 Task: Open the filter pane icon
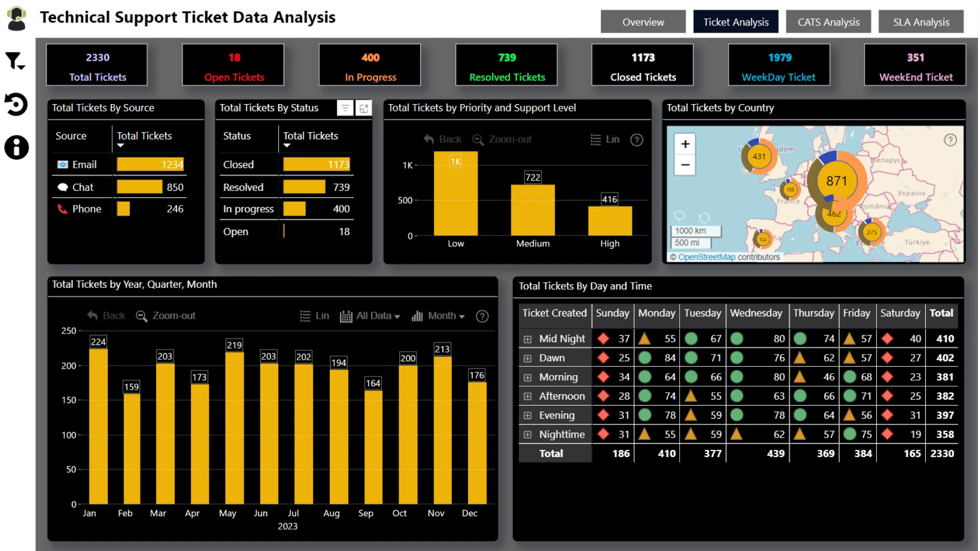(x=15, y=61)
